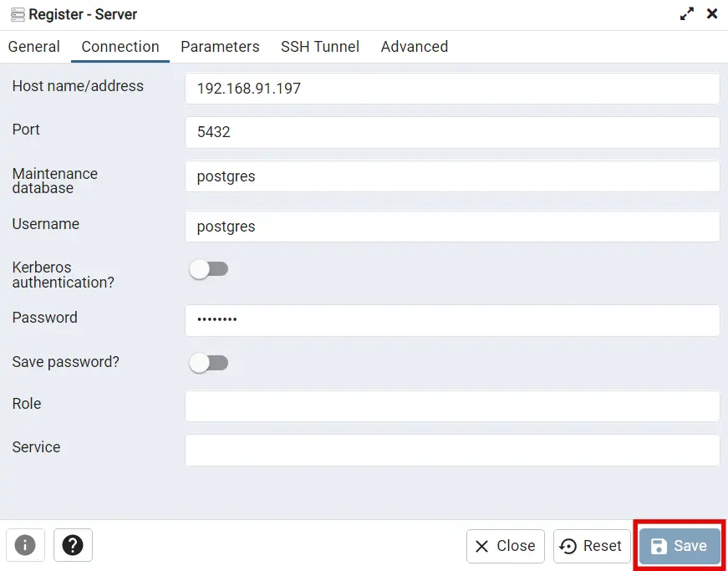
Task: Open the Advanced tab
Action: 414,47
